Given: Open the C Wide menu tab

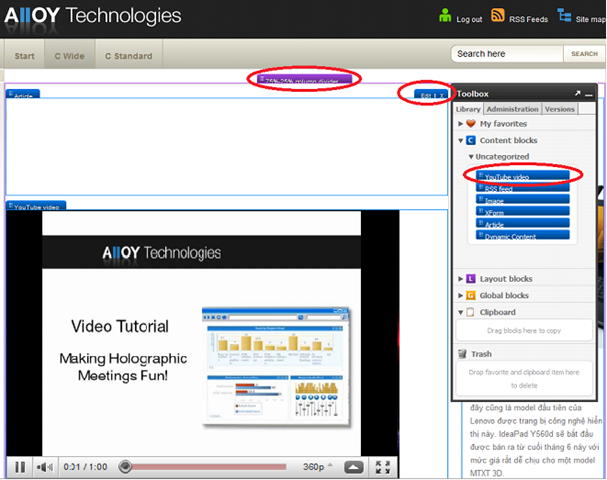Looking at the screenshot, I should pos(70,55).
